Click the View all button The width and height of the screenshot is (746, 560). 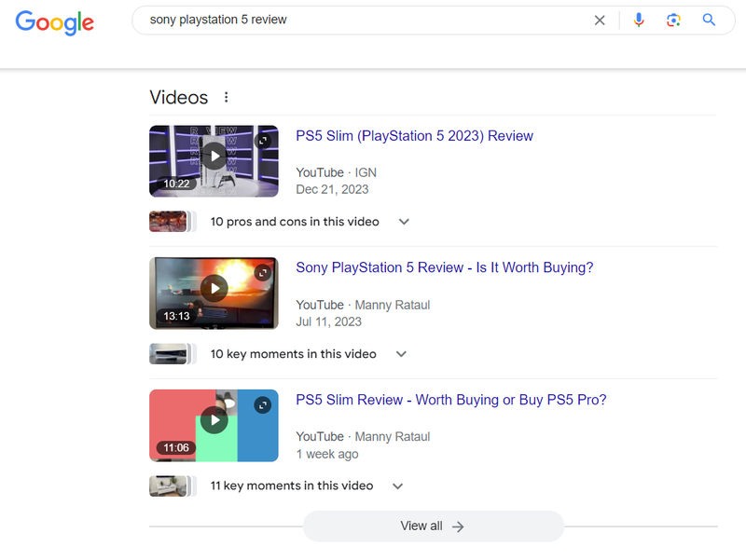pyautogui.click(x=433, y=526)
